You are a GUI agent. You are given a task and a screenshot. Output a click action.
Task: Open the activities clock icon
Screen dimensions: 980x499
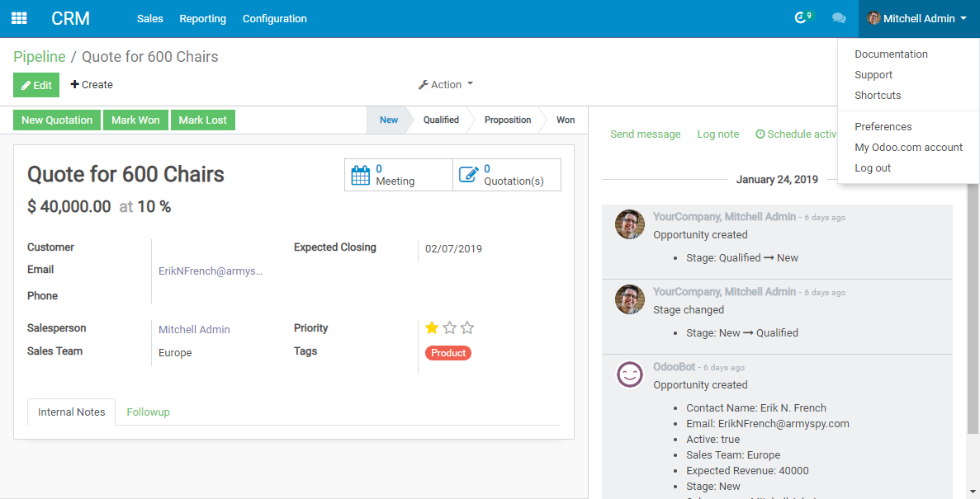coord(800,18)
